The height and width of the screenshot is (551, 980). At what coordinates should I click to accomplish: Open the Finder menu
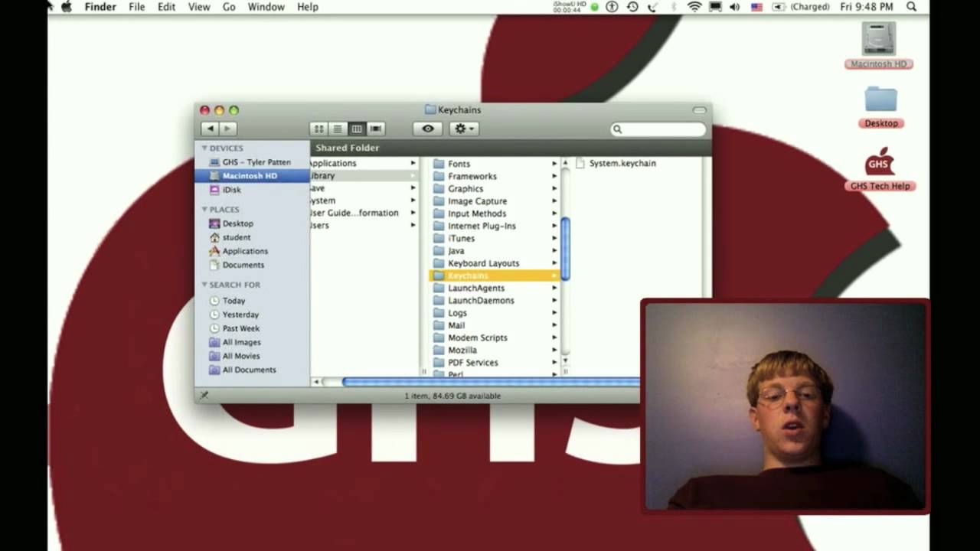[100, 7]
